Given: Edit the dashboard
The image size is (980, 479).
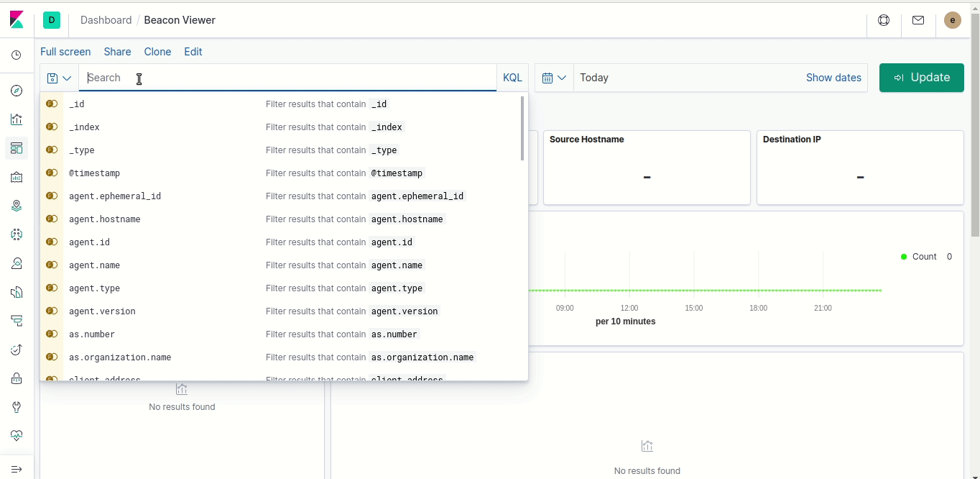Looking at the screenshot, I should [193, 52].
